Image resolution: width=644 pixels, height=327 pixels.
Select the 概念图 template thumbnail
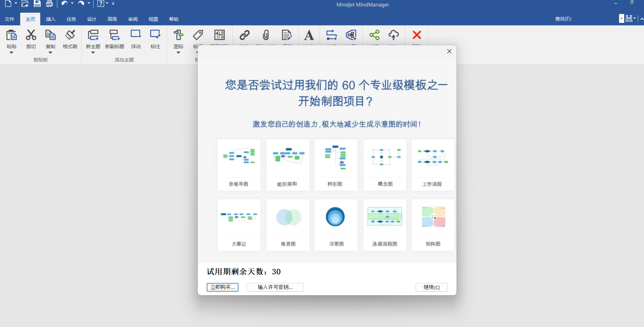pos(384,165)
